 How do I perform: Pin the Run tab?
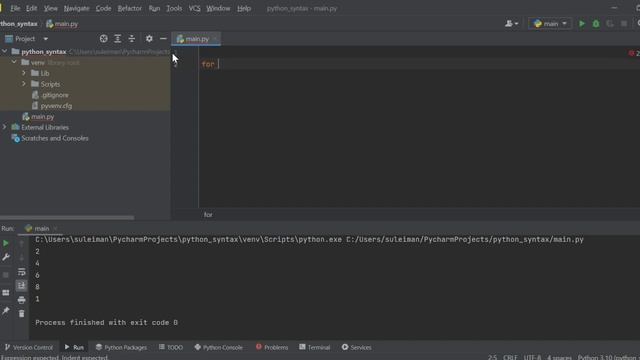[6, 311]
